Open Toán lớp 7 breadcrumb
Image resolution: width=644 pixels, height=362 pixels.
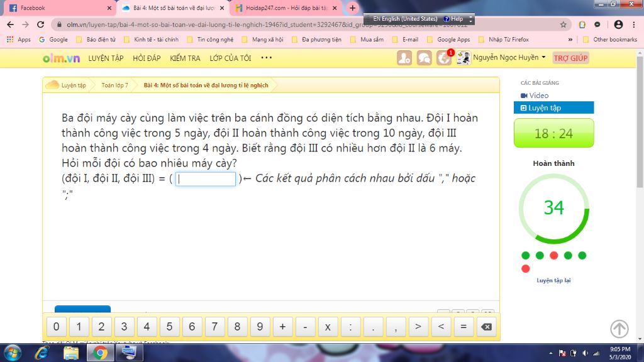[115, 85]
